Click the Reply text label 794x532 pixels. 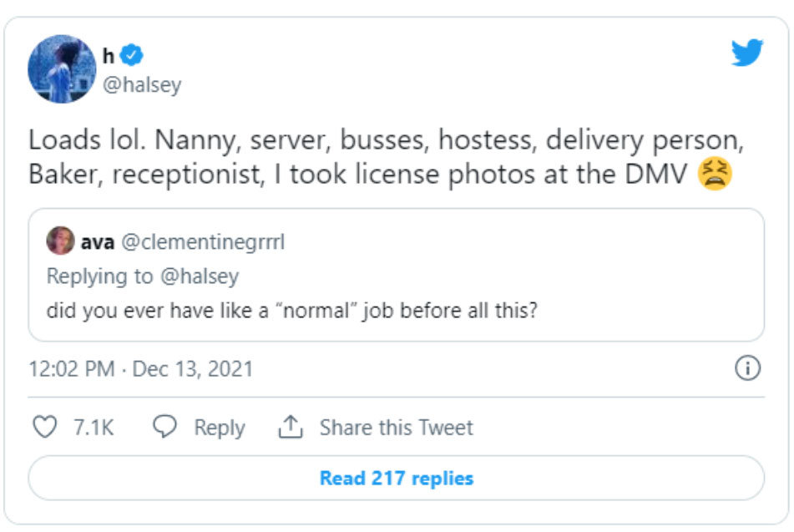tap(220, 428)
